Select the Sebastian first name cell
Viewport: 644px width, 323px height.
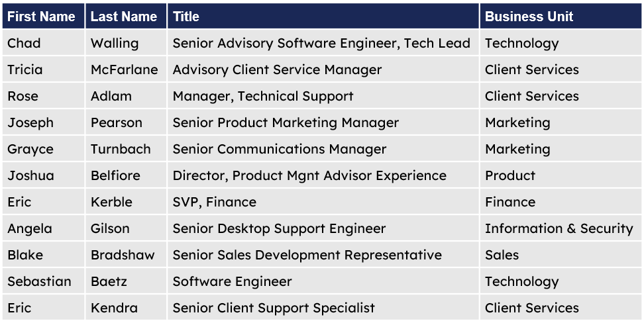(44, 281)
